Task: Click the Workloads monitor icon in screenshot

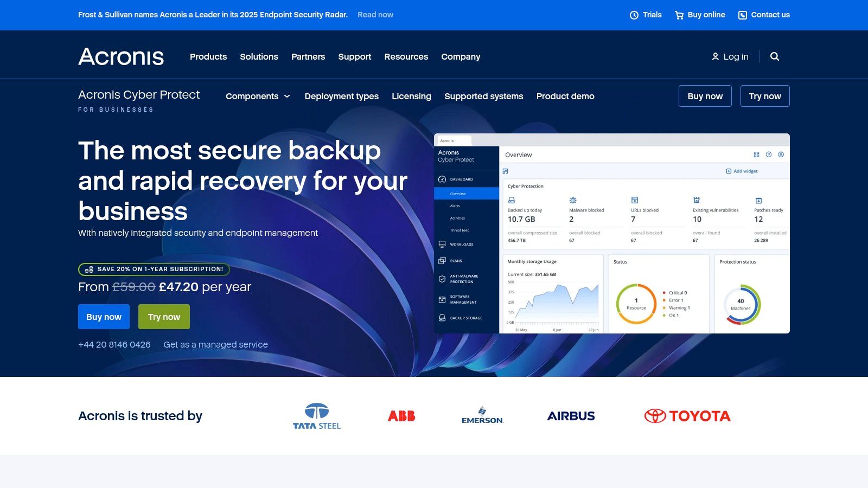Action: click(442, 245)
